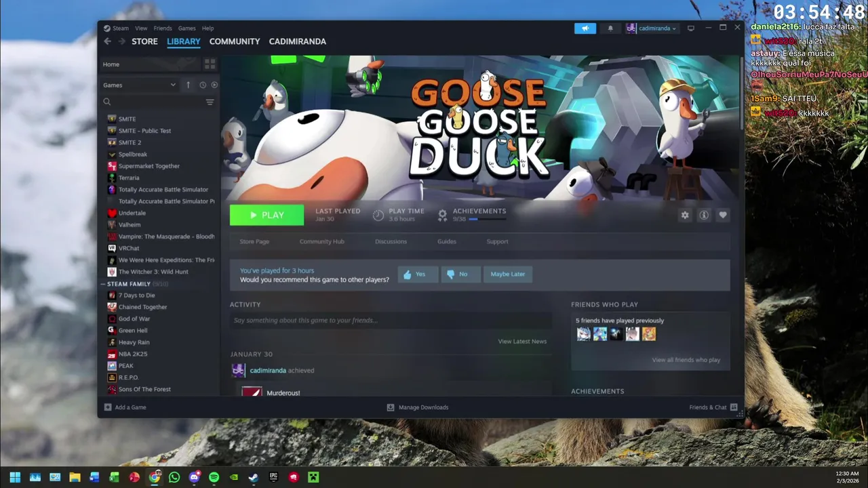Open game info icon
The height and width of the screenshot is (488, 868).
pos(704,215)
